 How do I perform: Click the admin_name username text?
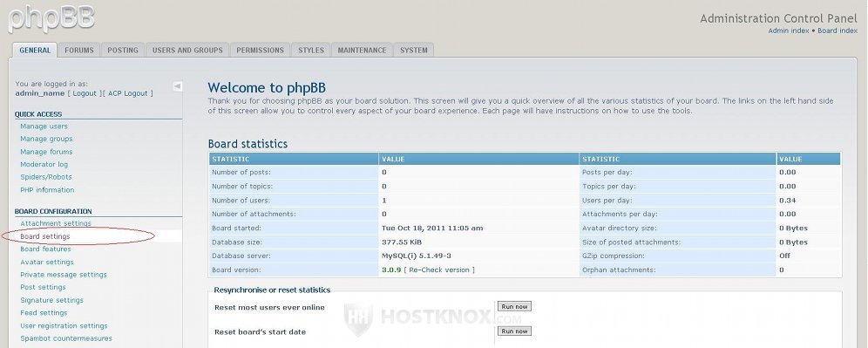pos(40,93)
